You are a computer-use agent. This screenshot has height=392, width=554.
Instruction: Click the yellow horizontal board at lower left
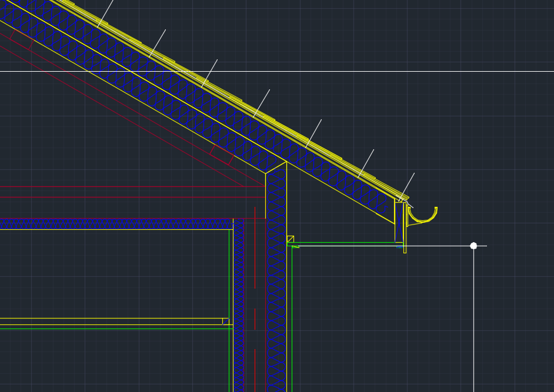point(112,321)
